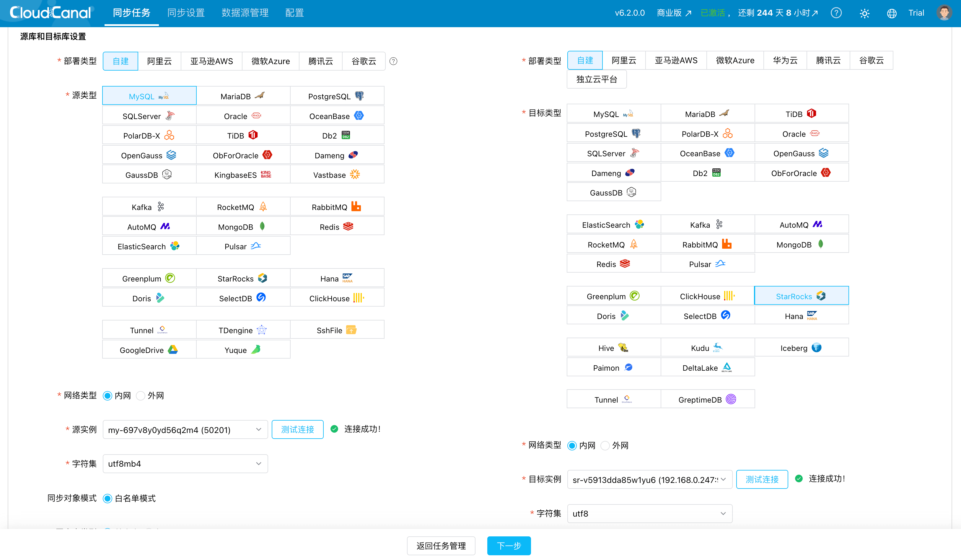Viewport: 961px width, 560px height.
Task: Choose 华为云 as target deployment type
Action: (785, 60)
